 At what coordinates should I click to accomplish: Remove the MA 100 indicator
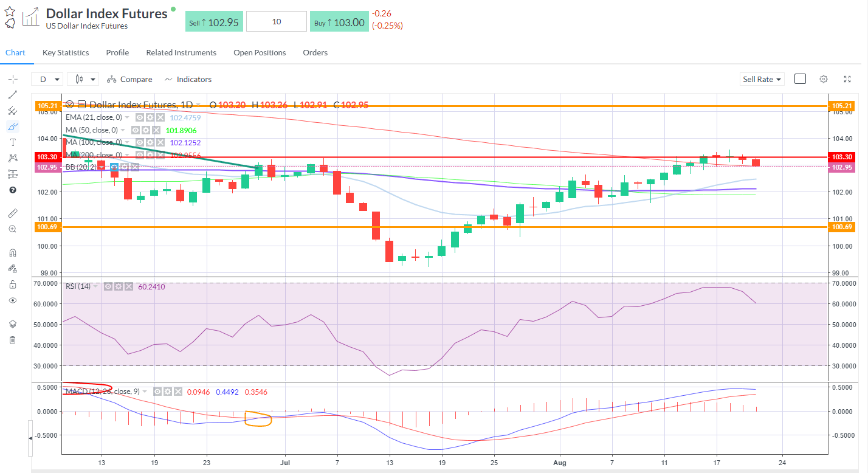tap(160, 142)
